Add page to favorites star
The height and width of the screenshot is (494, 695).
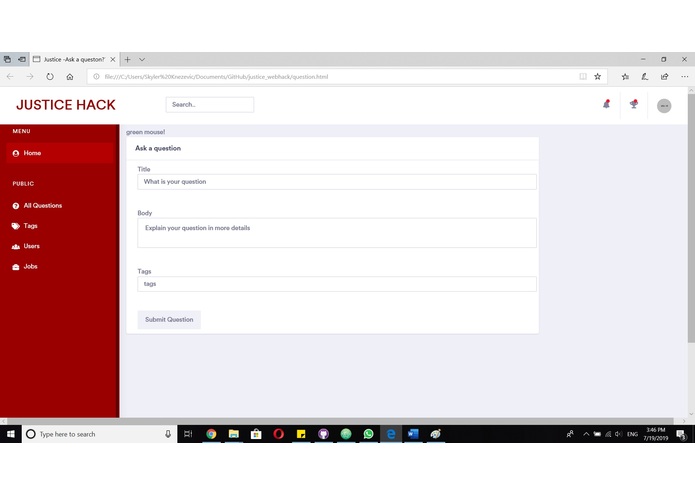pyautogui.click(x=597, y=77)
